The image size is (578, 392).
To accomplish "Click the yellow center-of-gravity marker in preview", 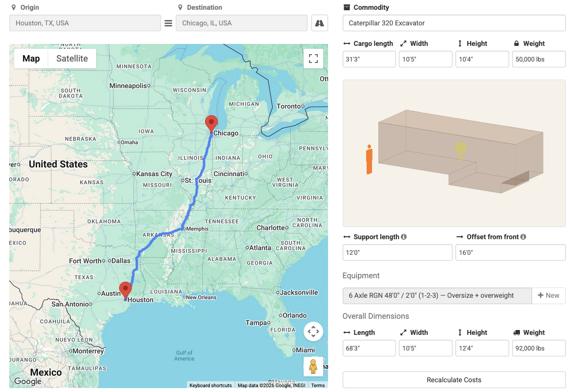I will point(461,151).
